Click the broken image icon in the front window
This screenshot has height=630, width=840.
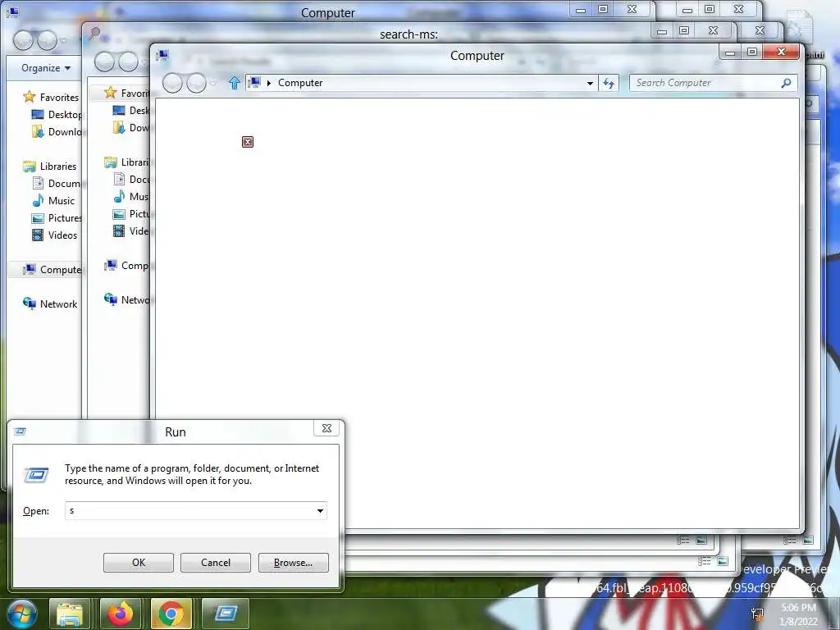point(248,142)
